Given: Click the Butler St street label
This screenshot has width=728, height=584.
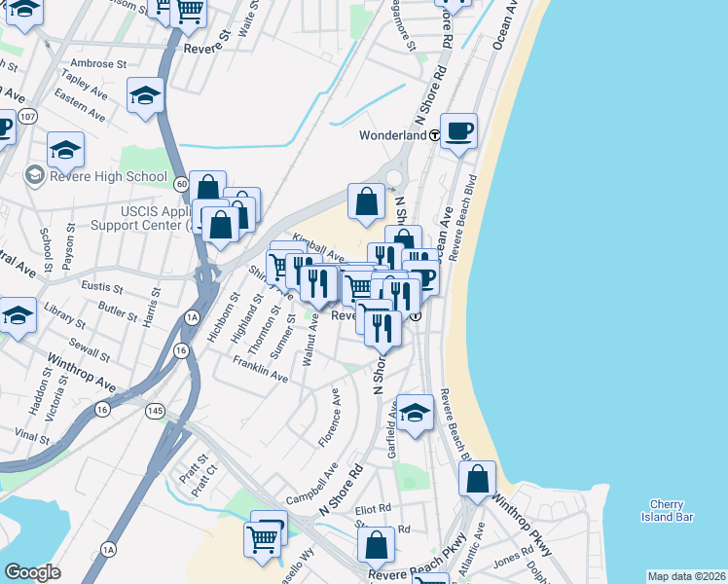Looking at the screenshot, I should pos(118,311).
